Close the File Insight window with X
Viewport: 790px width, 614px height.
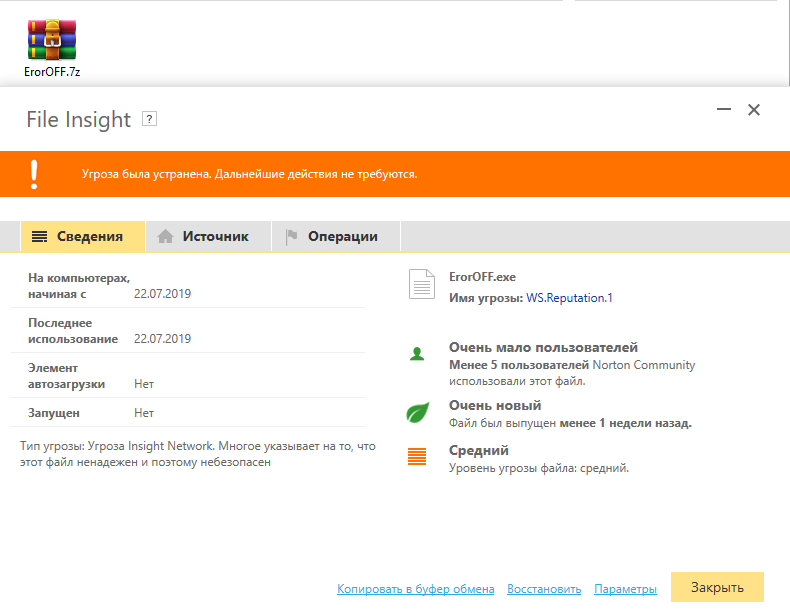tap(754, 110)
